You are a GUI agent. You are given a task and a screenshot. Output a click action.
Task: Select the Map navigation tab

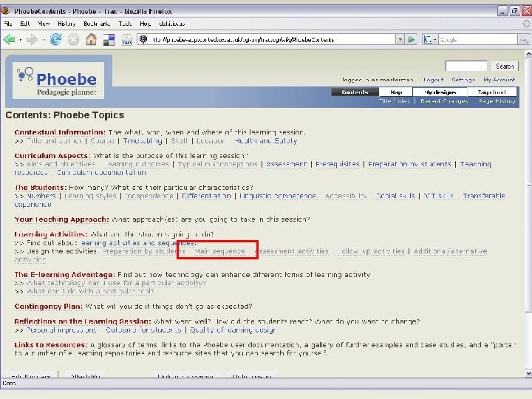pos(396,92)
